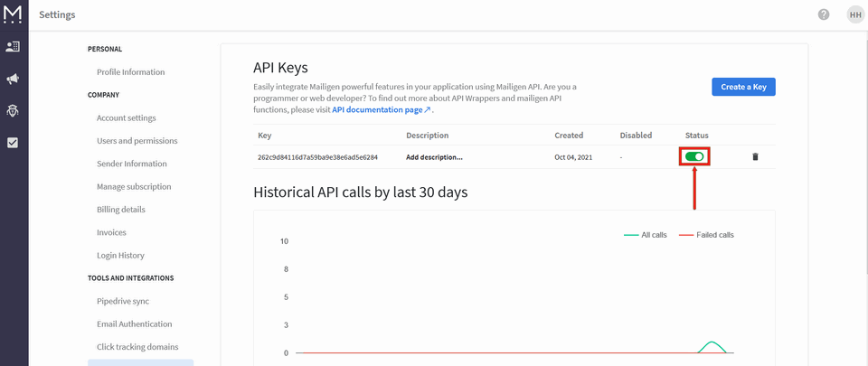Open Profile Information settings
The width and height of the screenshot is (868, 366).
pyautogui.click(x=131, y=72)
